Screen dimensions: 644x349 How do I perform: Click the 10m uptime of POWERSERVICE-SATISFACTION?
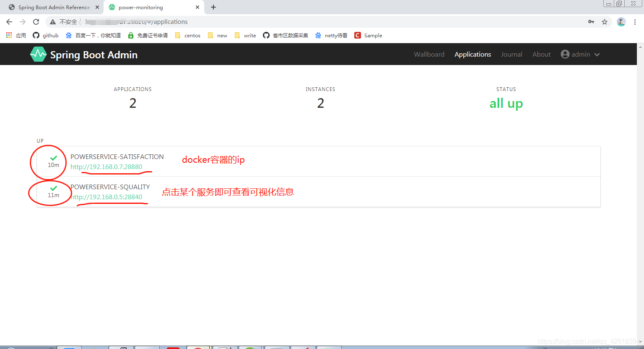tap(53, 165)
